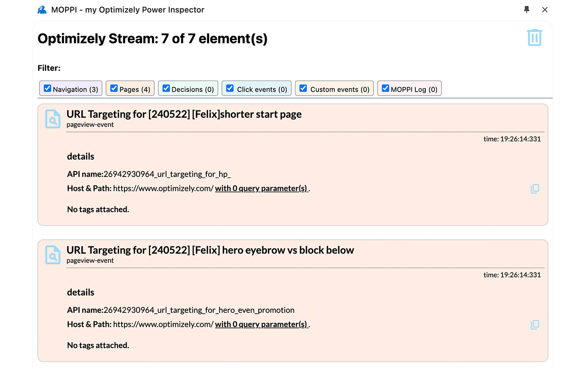Click 'pageview-event' label under shorter start page title

(90, 125)
